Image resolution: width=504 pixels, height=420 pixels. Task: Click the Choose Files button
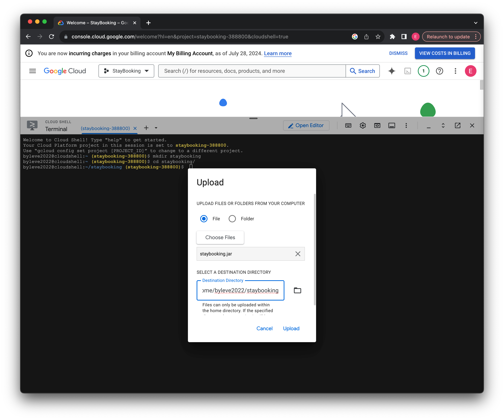220,237
